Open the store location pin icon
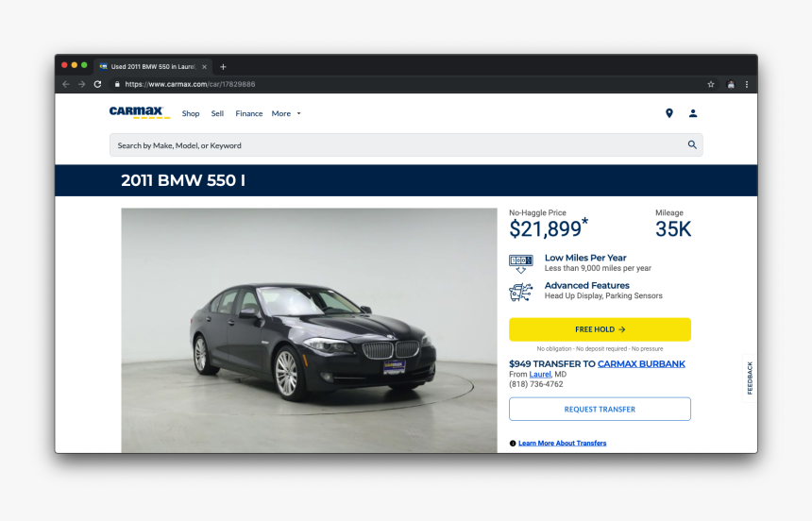The width and height of the screenshot is (812, 521). click(x=669, y=113)
